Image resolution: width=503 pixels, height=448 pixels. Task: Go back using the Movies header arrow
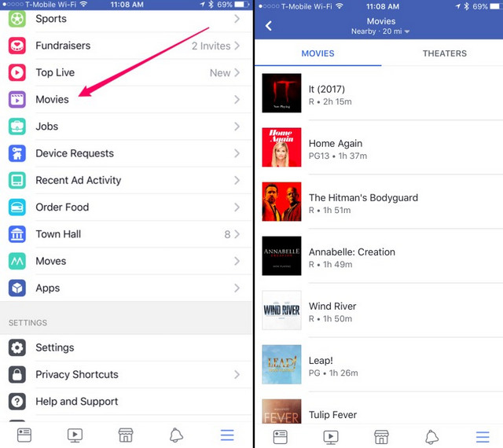269,26
